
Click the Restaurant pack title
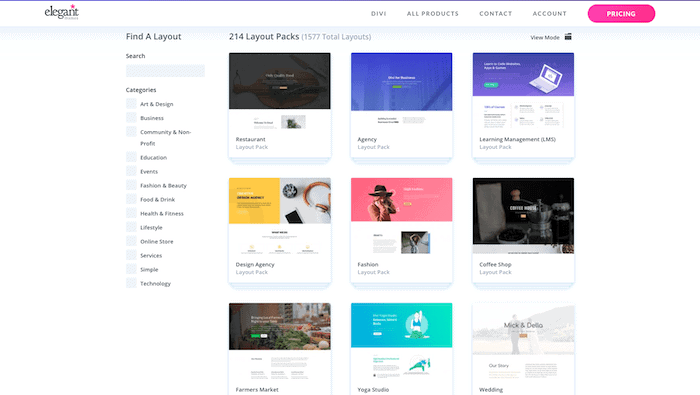(x=250, y=139)
